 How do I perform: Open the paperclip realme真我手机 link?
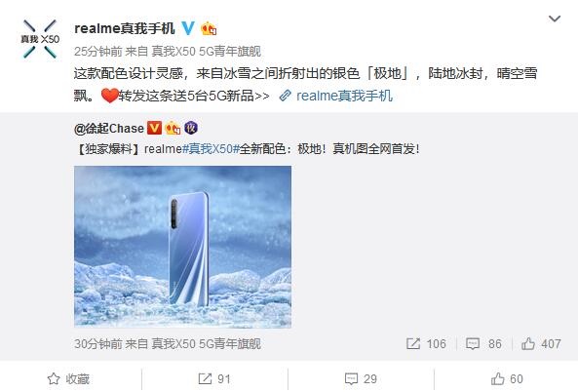tap(336, 96)
